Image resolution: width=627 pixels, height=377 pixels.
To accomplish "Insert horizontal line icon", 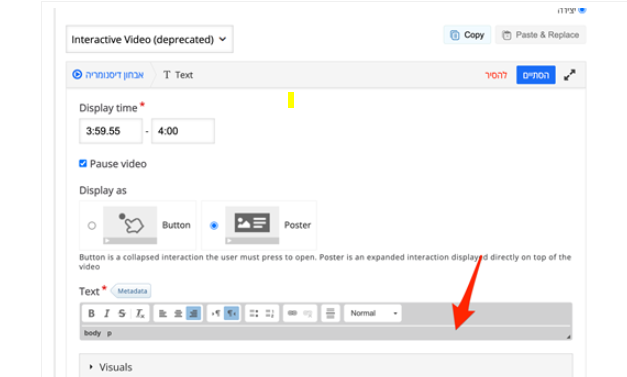I will [x=330, y=313].
